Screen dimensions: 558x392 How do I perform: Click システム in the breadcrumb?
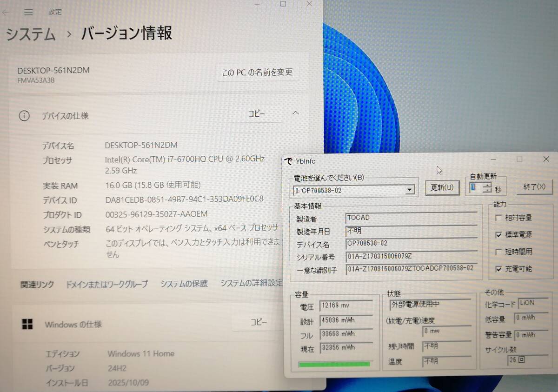(x=31, y=34)
